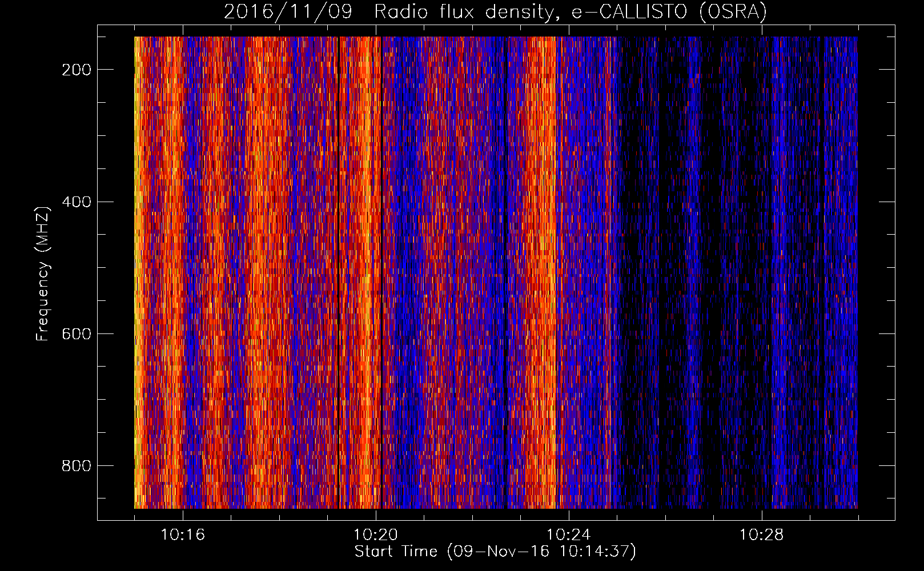Click the 200 frequency tick label

tap(77, 70)
